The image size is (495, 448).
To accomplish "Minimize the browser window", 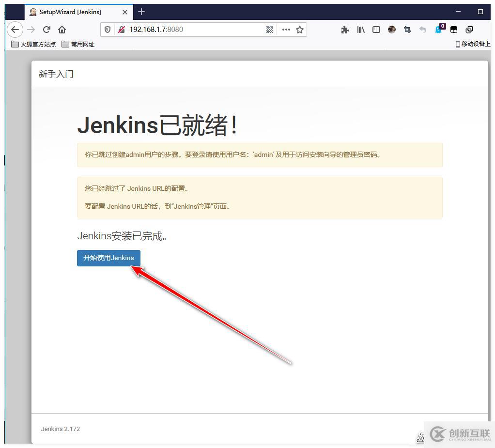I will pos(458,12).
